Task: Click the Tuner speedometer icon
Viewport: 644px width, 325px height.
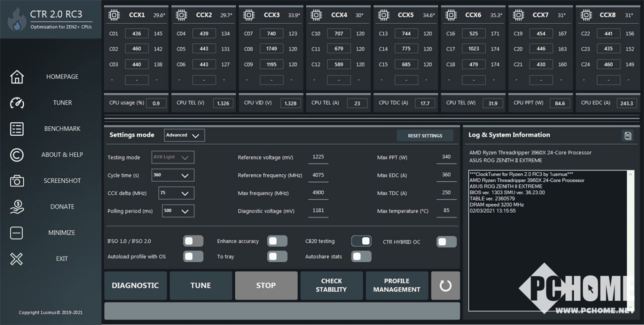Action: coord(17,103)
